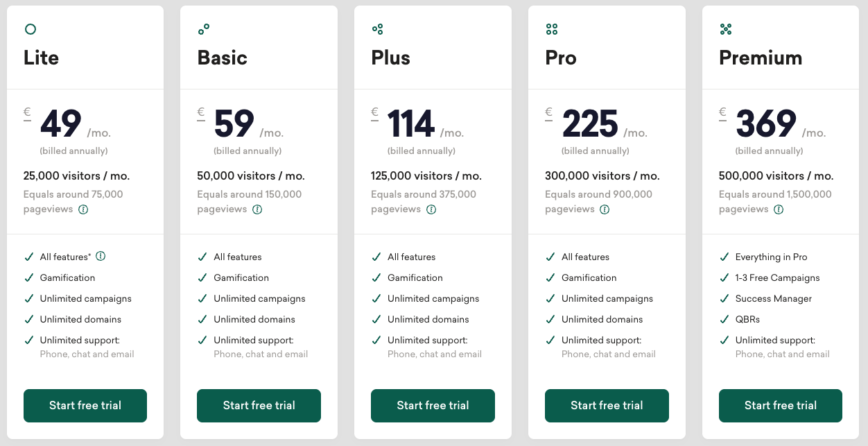The image size is (868, 446).
Task: Click the 225 price in Pro plan
Action: click(x=590, y=125)
